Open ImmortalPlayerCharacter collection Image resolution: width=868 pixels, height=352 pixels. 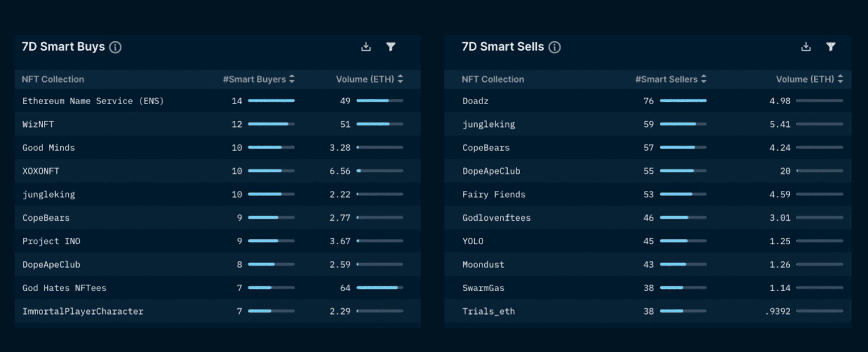83,311
